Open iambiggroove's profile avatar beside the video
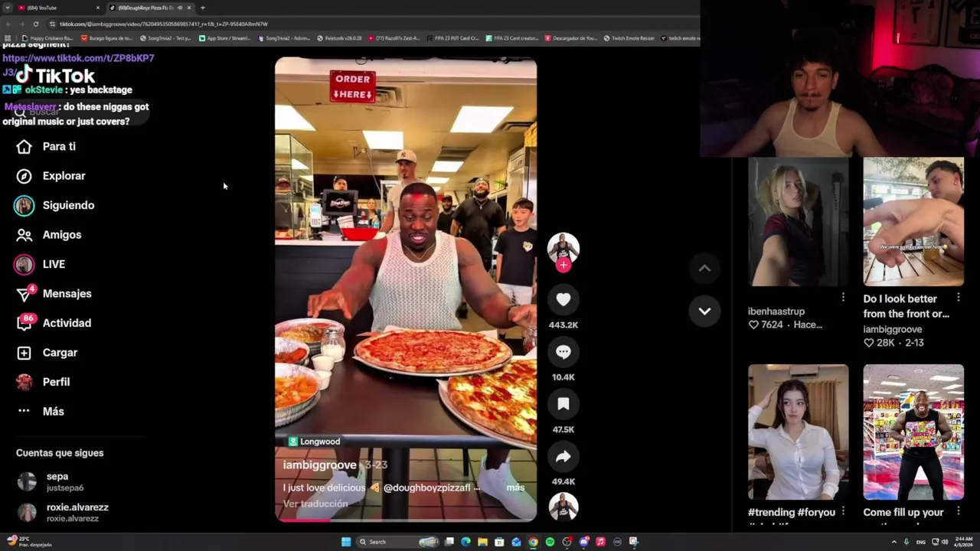 click(x=563, y=247)
